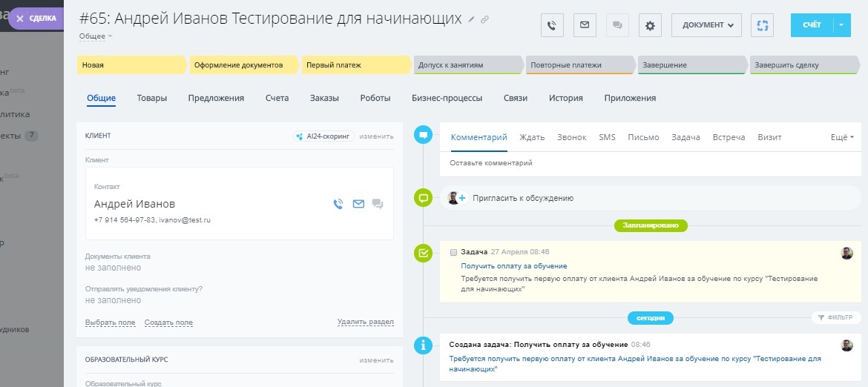868x387 pixels.
Task: Open the Общее pipeline dropdown under title
Action: tap(96, 36)
